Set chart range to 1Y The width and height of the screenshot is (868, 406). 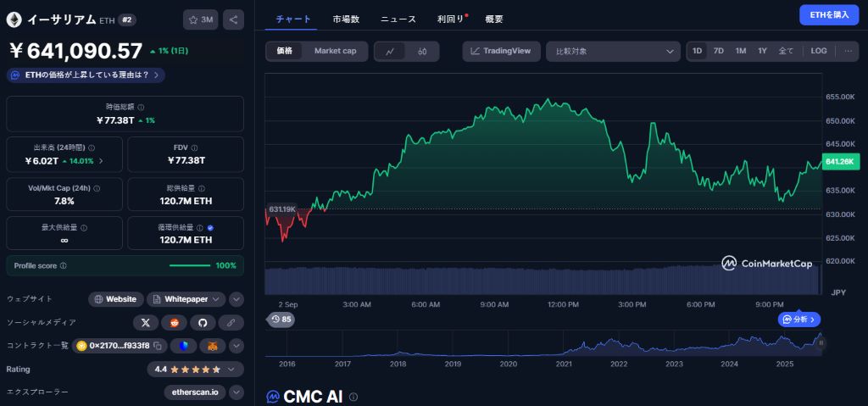click(762, 51)
